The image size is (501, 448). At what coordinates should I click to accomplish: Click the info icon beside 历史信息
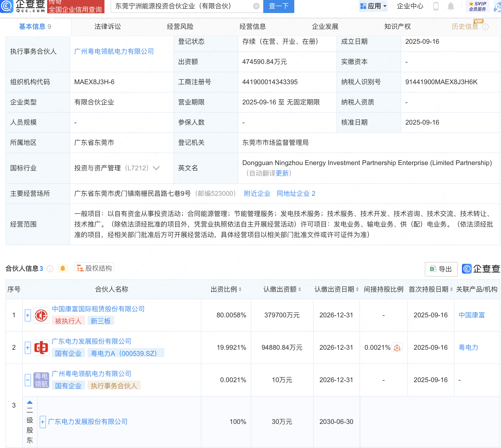click(485, 27)
